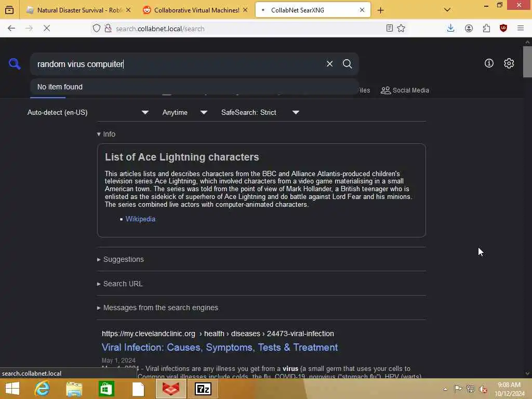
Task: Click the clevelandclinic.org result URL
Action: [218, 334]
